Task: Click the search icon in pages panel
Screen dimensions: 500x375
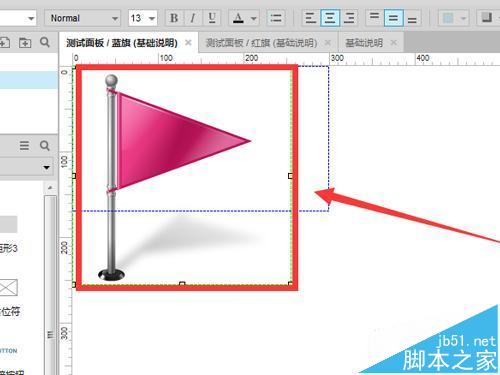Action: pyautogui.click(x=45, y=42)
